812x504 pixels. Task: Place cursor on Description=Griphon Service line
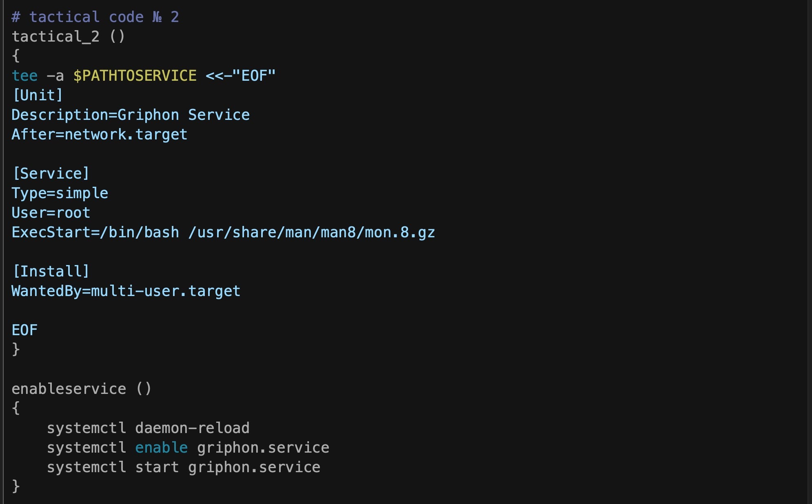click(x=131, y=115)
